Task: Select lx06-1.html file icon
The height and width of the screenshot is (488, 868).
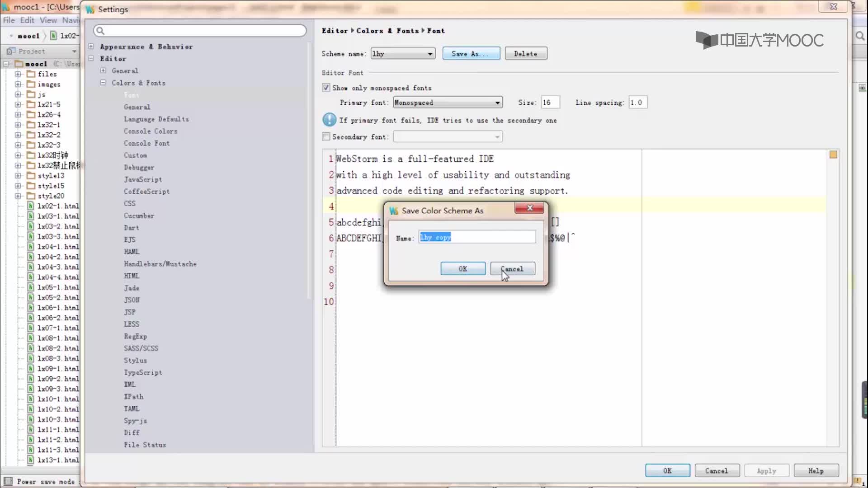Action: point(31,308)
